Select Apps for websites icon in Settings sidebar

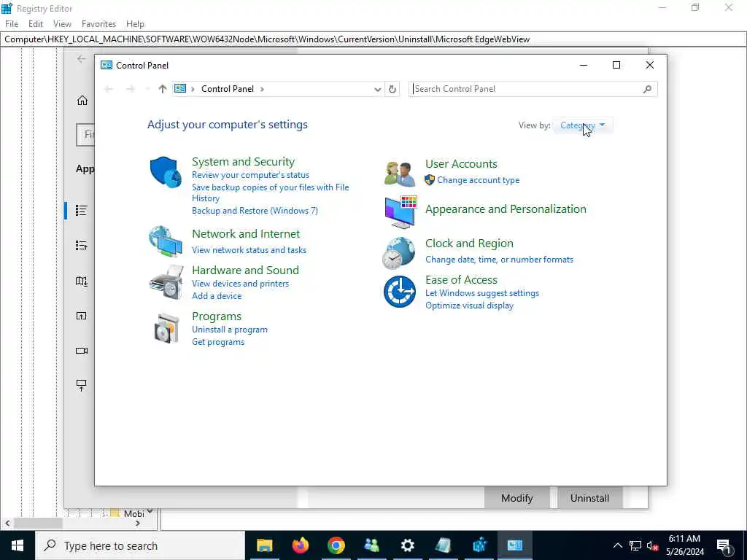pyautogui.click(x=82, y=316)
